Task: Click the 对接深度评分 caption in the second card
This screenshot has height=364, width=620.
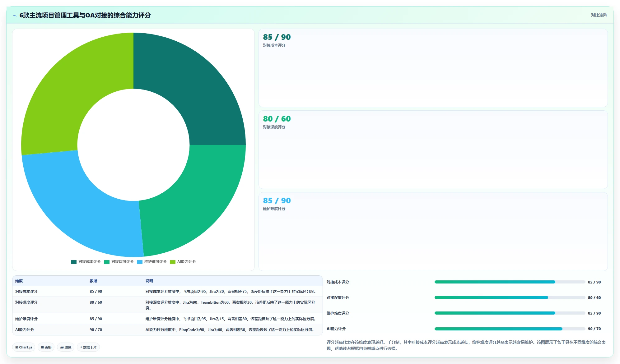Action: click(274, 127)
